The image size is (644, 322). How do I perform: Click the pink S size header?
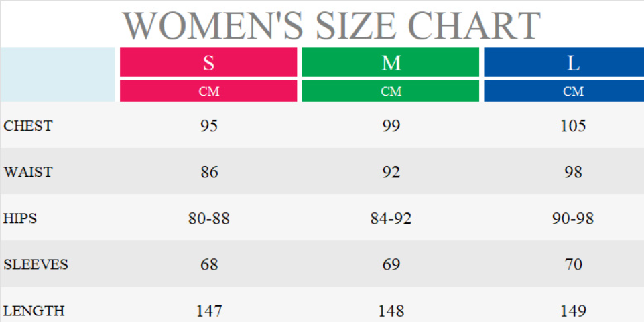[208, 62]
